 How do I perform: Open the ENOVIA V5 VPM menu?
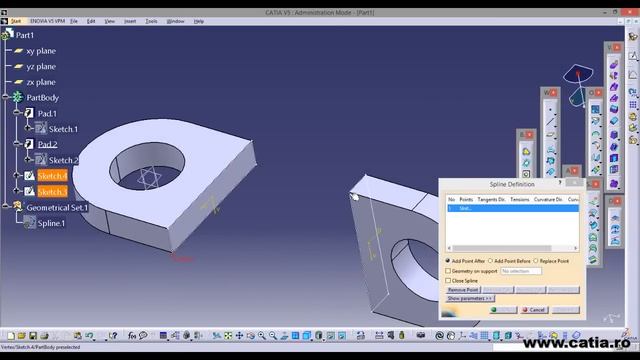47,21
